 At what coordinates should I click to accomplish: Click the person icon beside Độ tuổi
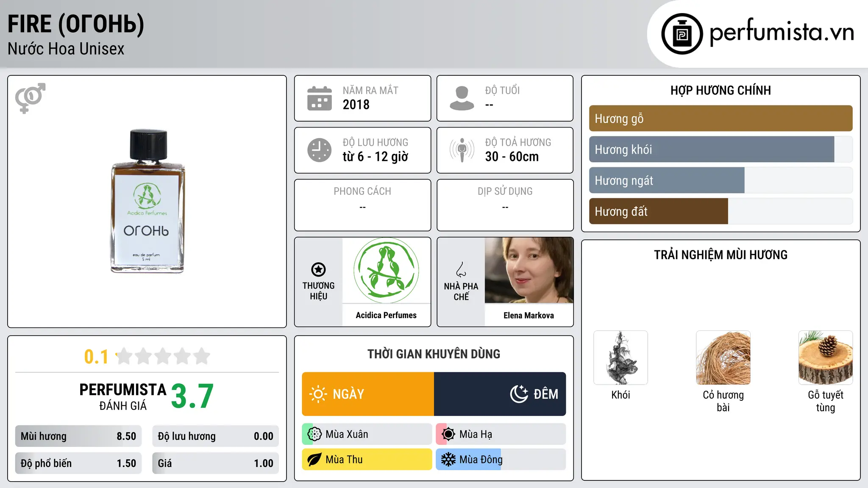click(x=462, y=98)
